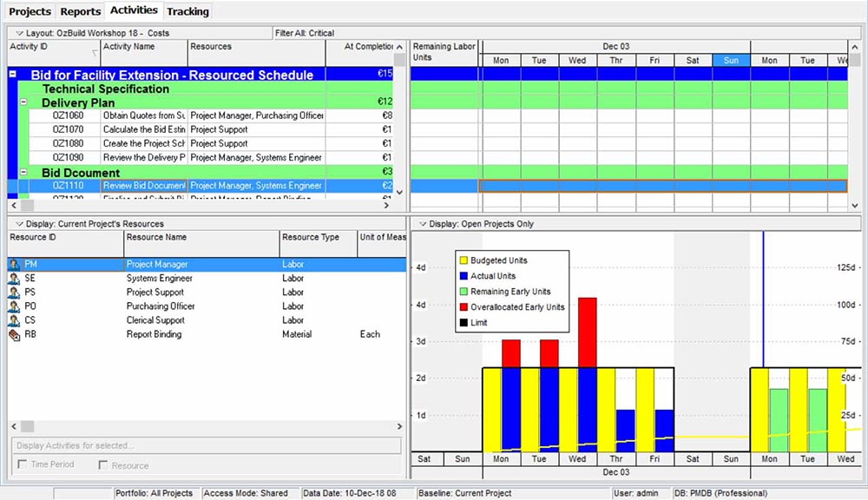
Task: Switch to the Tracking tab
Action: 187,11
